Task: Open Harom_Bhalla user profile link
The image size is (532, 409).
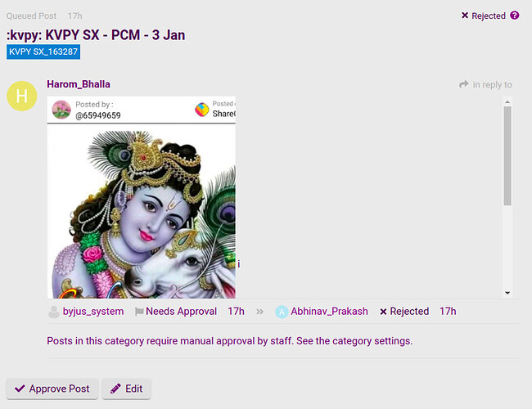Action: 79,84
